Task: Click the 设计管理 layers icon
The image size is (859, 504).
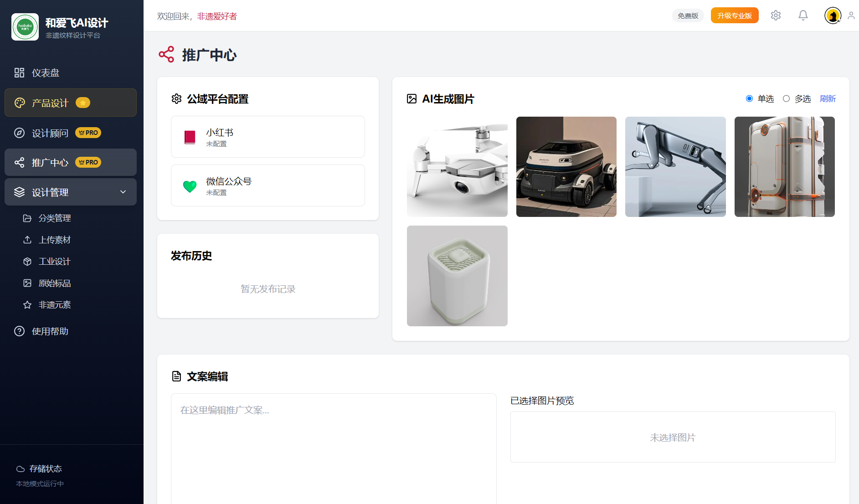Action: tap(19, 192)
